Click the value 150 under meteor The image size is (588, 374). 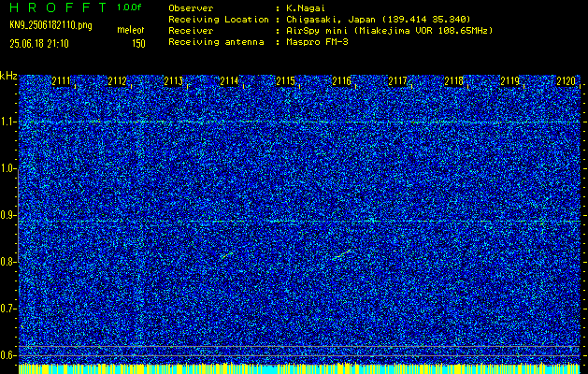coord(138,44)
